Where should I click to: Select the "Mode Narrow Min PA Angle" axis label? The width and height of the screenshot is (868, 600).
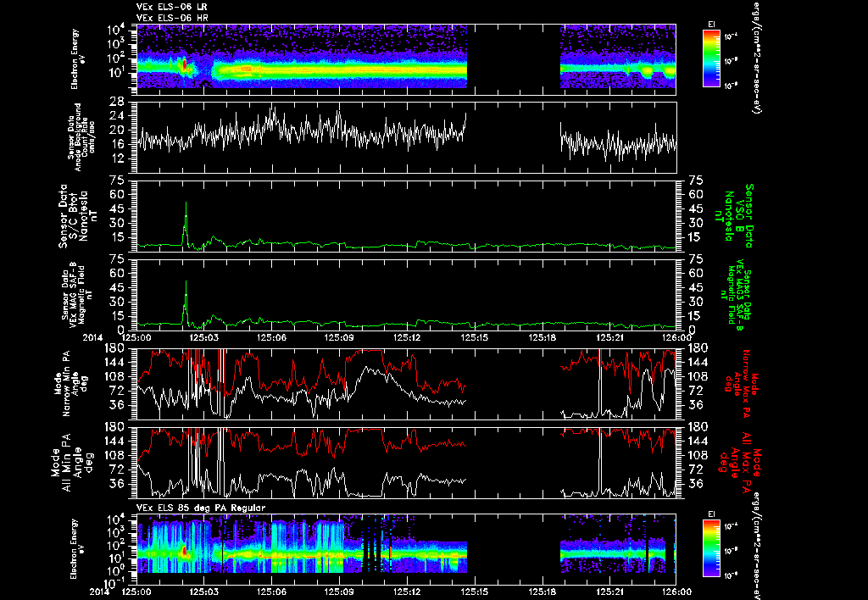(x=70, y=384)
